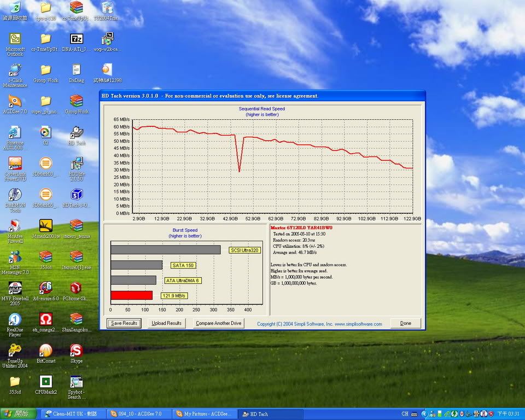525x420 pixels.
Task: Select the wxp-w2k-ca... desktop icon
Action: click(107, 42)
